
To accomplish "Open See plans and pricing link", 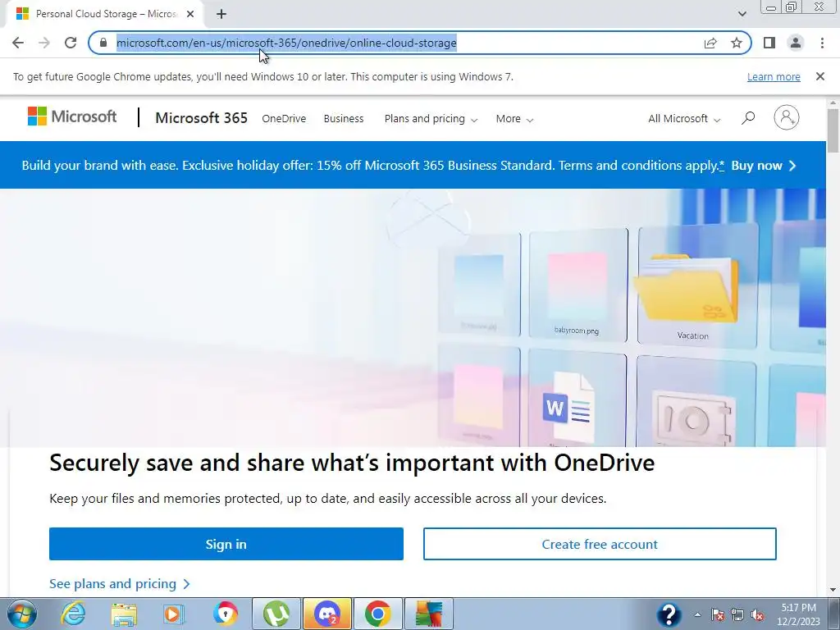I will tap(120, 583).
